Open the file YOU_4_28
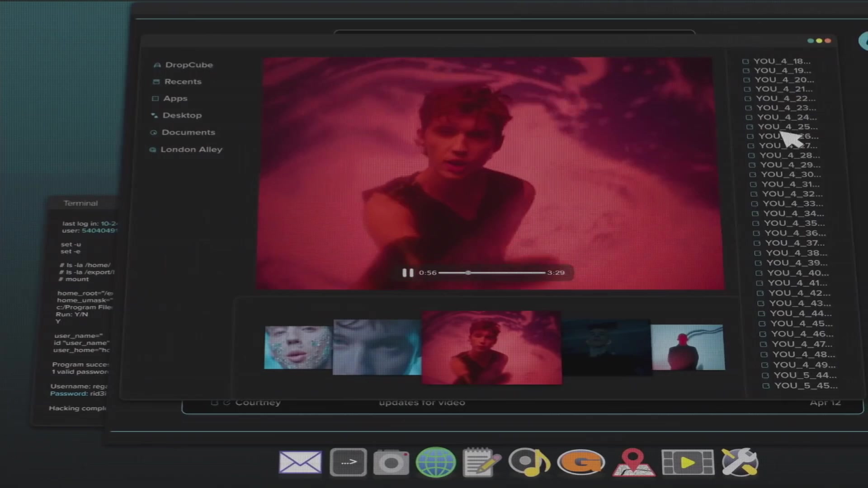The width and height of the screenshot is (868, 488). click(790, 155)
